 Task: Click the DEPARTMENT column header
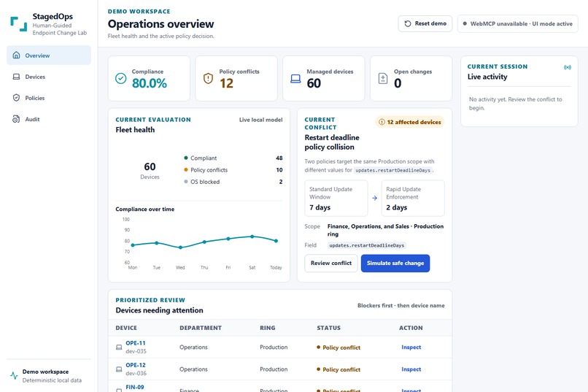[x=201, y=328]
